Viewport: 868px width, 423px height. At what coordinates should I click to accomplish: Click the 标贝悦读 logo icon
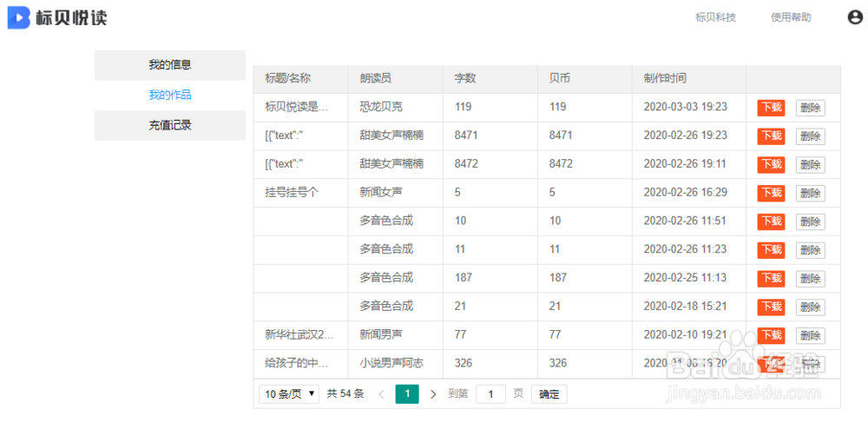pos(19,17)
